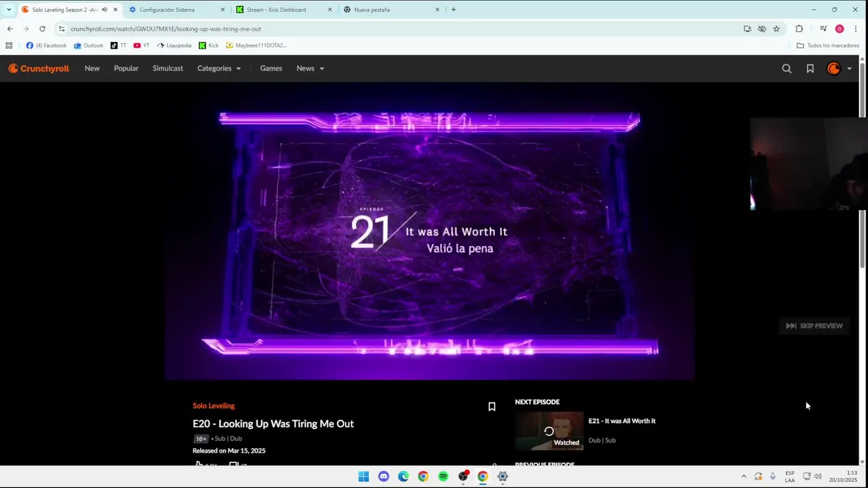
Task: Open the Crunchyroll watchlist bookmark icon in header
Action: point(810,68)
